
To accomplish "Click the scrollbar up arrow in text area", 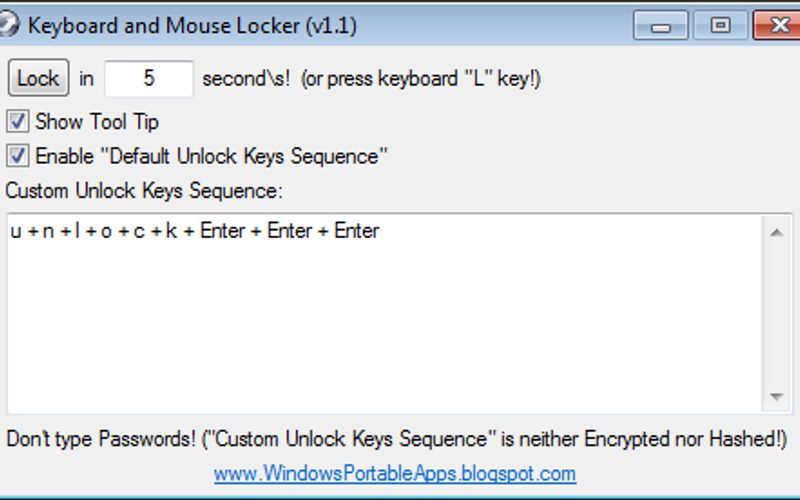I will coord(776,232).
